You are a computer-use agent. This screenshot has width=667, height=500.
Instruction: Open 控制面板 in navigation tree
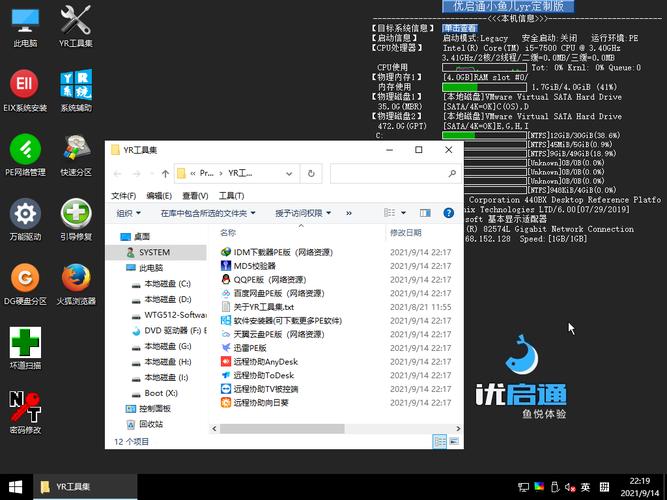[148, 409]
